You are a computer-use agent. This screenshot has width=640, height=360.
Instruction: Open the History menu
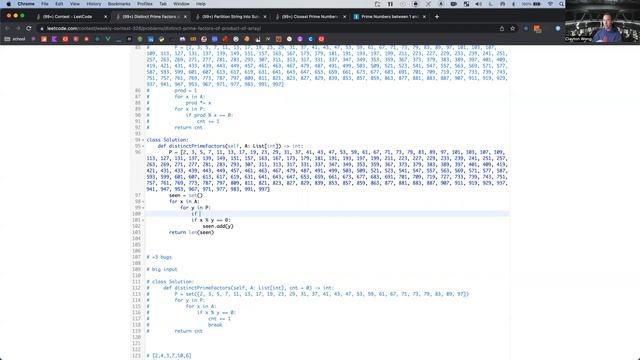(94, 4)
